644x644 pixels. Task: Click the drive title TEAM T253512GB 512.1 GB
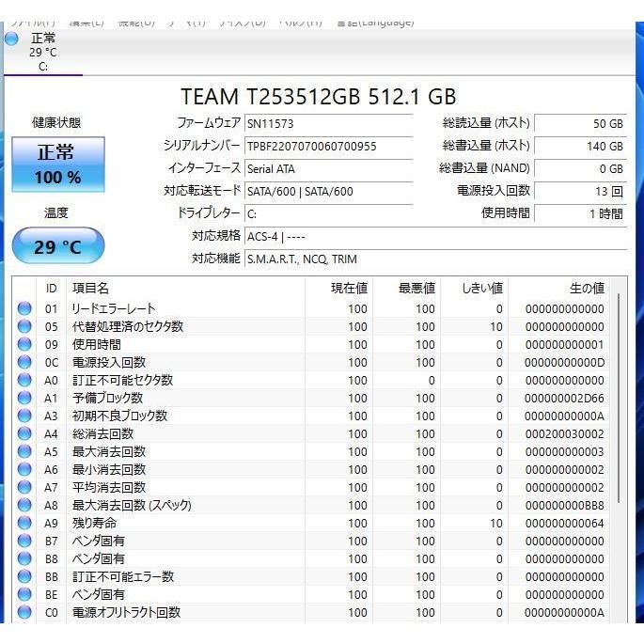tap(319, 97)
